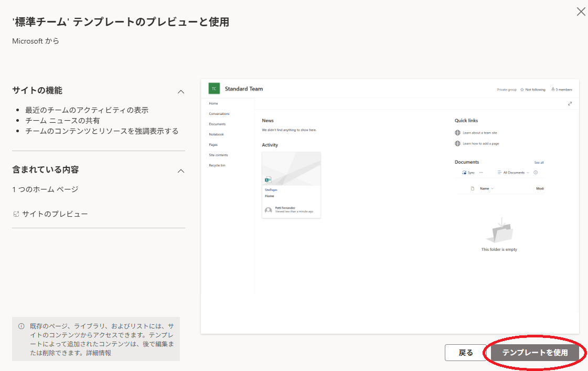Click the 戻る button
This screenshot has height=371, width=588.
pyautogui.click(x=466, y=353)
